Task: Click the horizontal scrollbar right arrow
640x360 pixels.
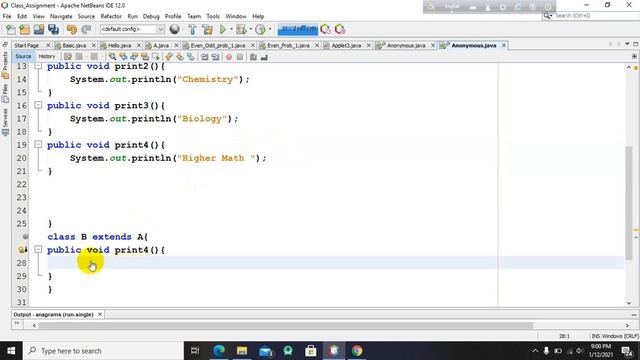Action: click(x=627, y=325)
